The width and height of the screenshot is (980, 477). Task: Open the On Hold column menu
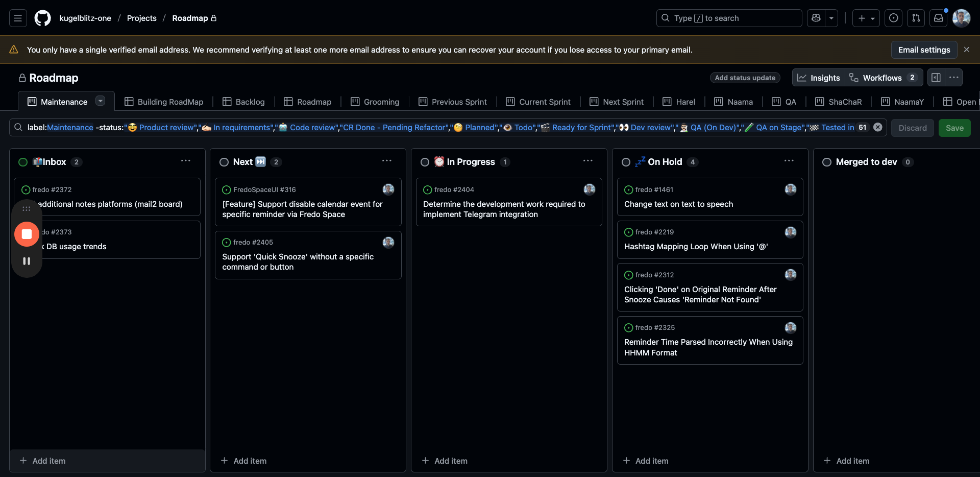tap(789, 161)
